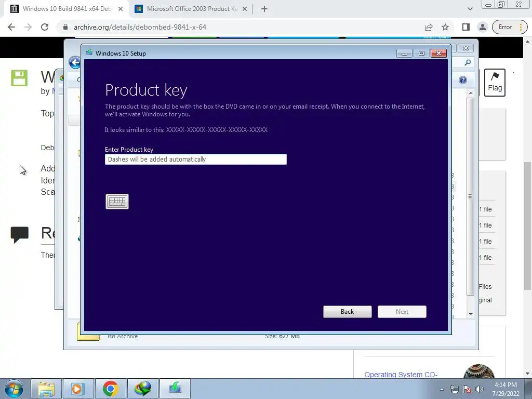Open Internet Download Manager taskbar icon
Image resolution: width=532 pixels, height=399 pixels.
click(x=142, y=389)
